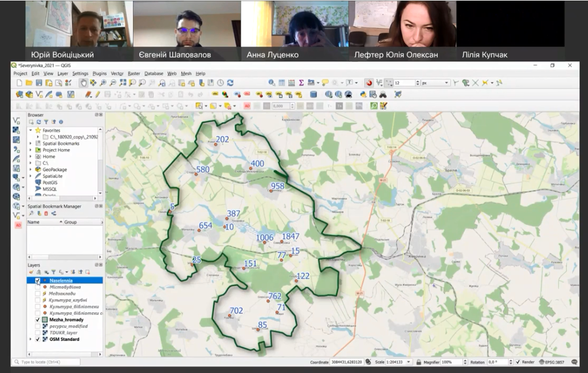Screen dimensions: 588x373
Task: Expand the OSM Standard layer group
Action: point(31,339)
